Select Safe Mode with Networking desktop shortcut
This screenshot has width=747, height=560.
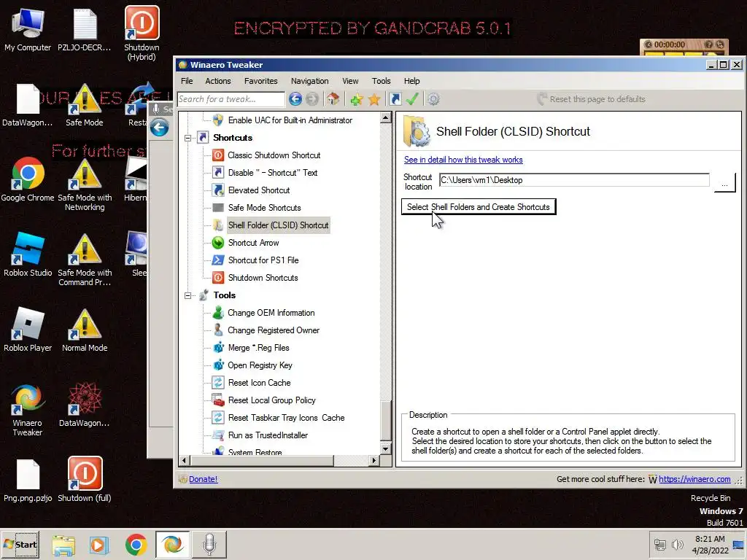click(x=85, y=184)
